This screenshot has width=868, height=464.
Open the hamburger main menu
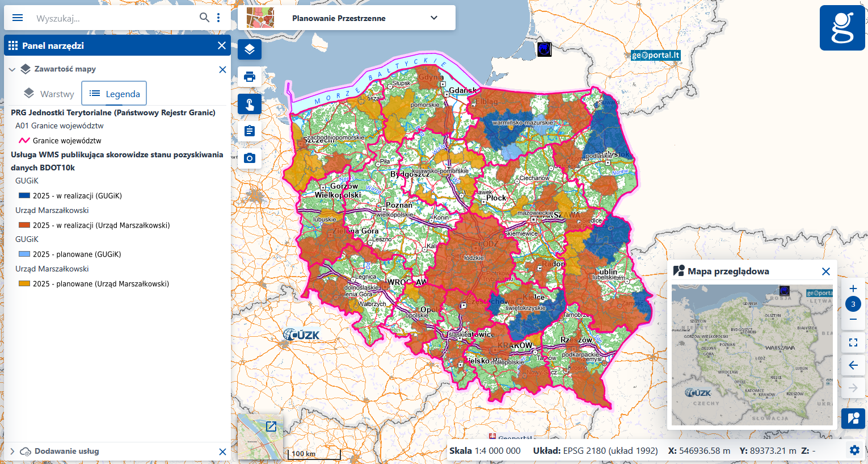coord(18,18)
